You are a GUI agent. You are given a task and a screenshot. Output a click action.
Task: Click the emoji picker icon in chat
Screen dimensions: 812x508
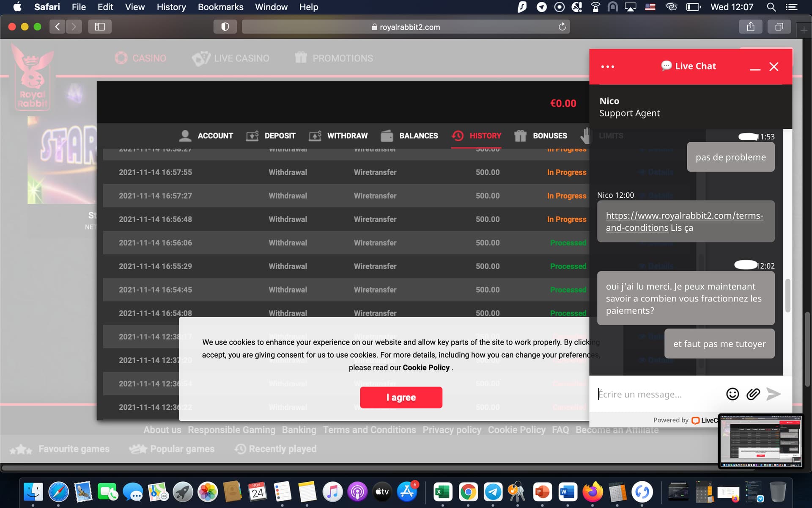point(732,394)
